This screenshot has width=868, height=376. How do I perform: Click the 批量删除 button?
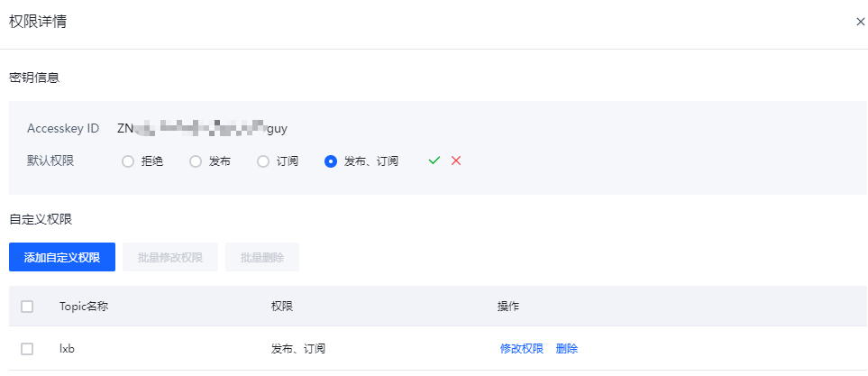click(x=261, y=257)
